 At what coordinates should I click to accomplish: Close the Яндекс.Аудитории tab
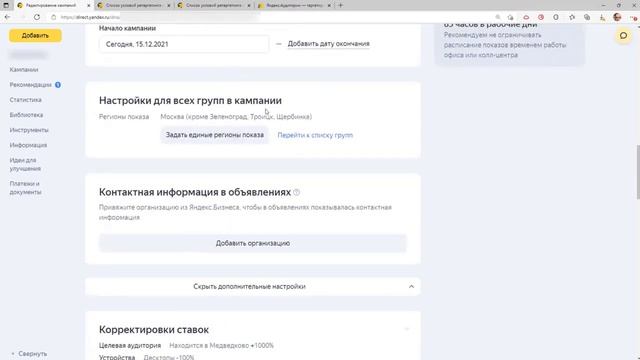329,6
